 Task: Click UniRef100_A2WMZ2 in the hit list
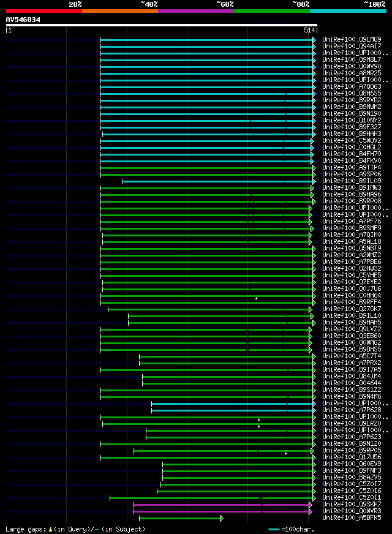352,255
